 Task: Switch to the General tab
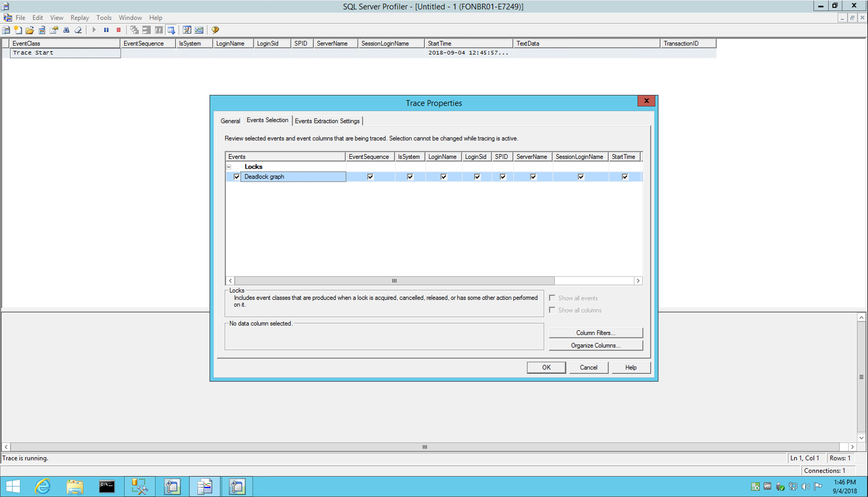click(230, 121)
